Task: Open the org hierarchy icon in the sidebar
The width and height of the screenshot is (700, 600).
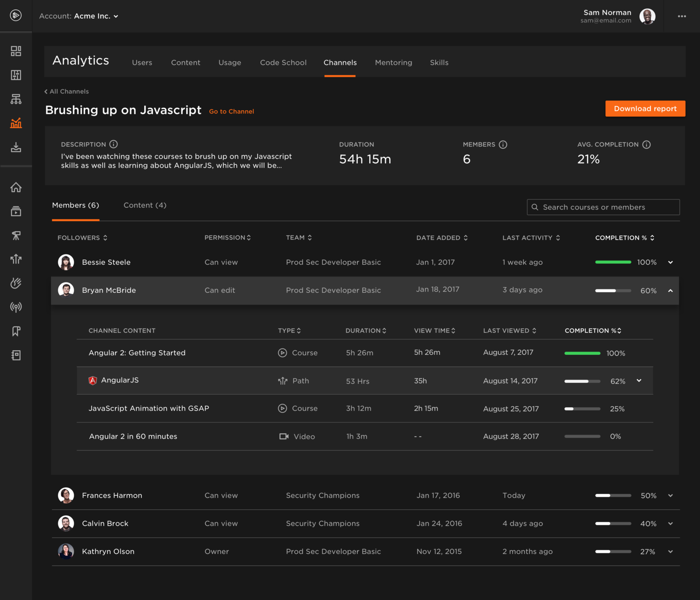Action: (16, 99)
